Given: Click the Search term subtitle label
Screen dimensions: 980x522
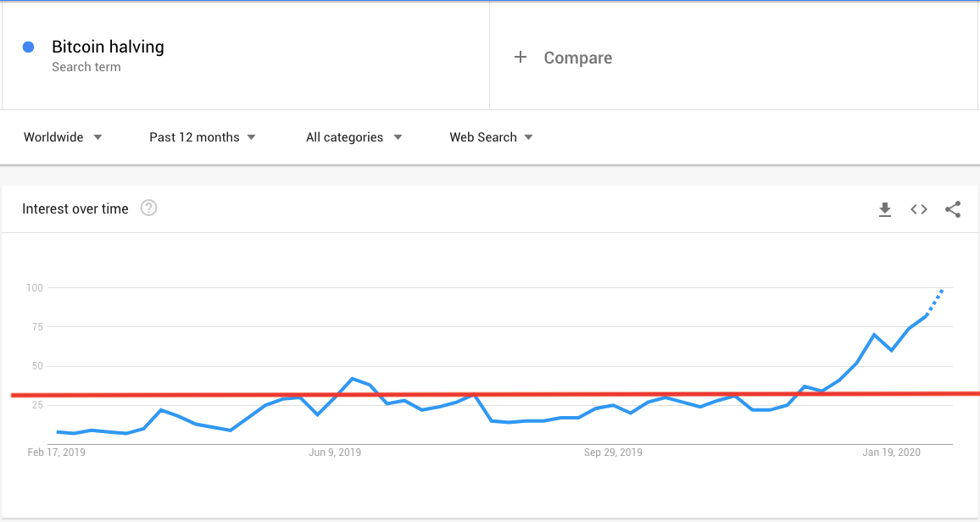Looking at the screenshot, I should [86, 67].
